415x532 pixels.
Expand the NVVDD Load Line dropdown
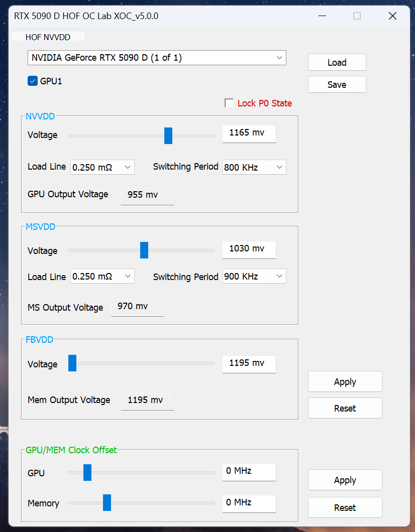click(x=102, y=167)
